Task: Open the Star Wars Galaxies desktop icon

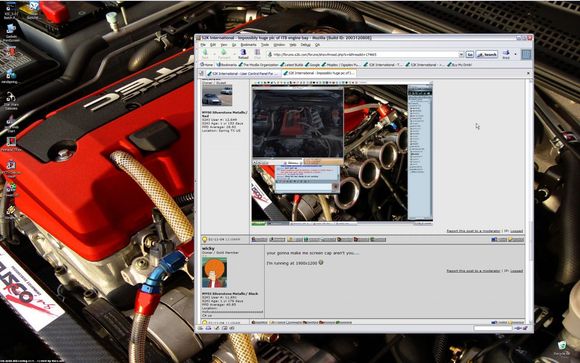Action: [x=11, y=101]
